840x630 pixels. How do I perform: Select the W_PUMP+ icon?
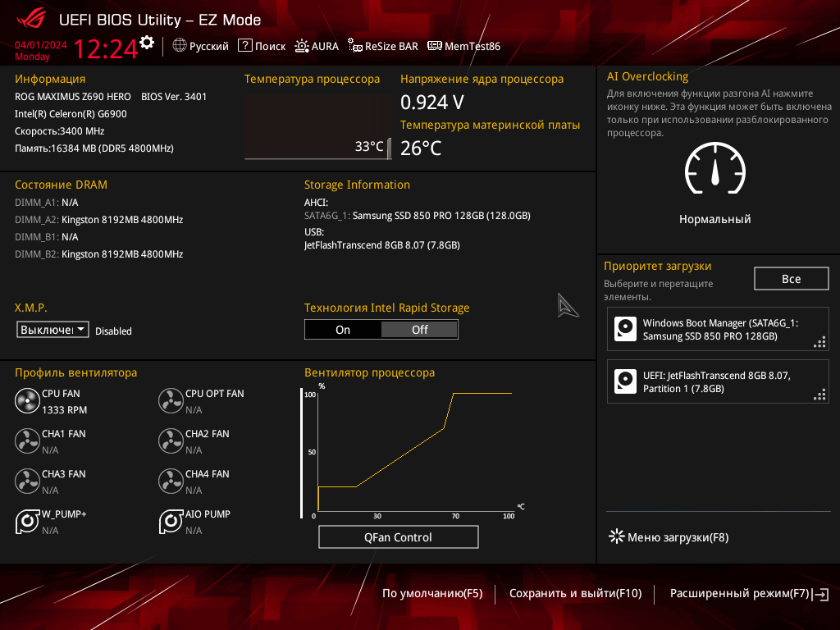click(x=27, y=522)
